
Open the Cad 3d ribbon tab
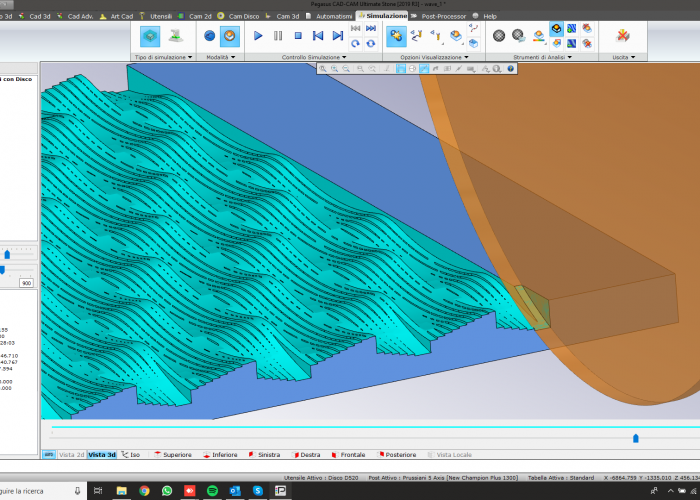coord(36,16)
